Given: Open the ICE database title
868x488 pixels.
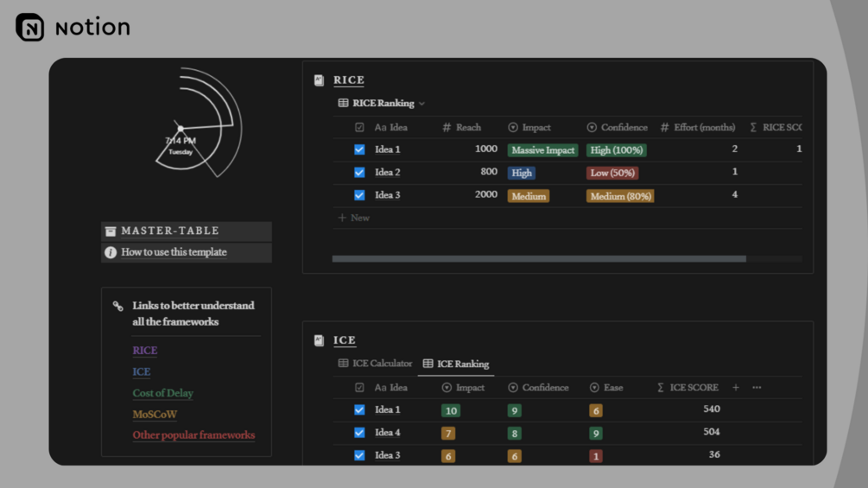Looking at the screenshot, I should (345, 340).
